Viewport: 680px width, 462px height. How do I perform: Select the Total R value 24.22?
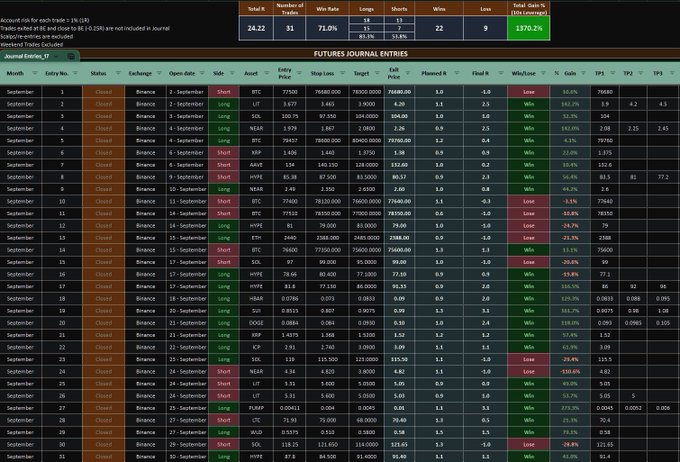tap(256, 28)
